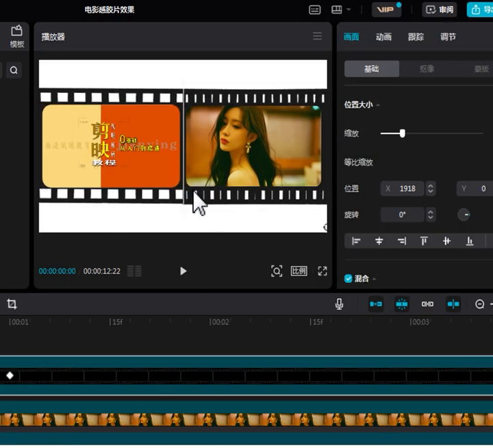
Task: Switch to the 画面 tab
Action: (x=351, y=37)
